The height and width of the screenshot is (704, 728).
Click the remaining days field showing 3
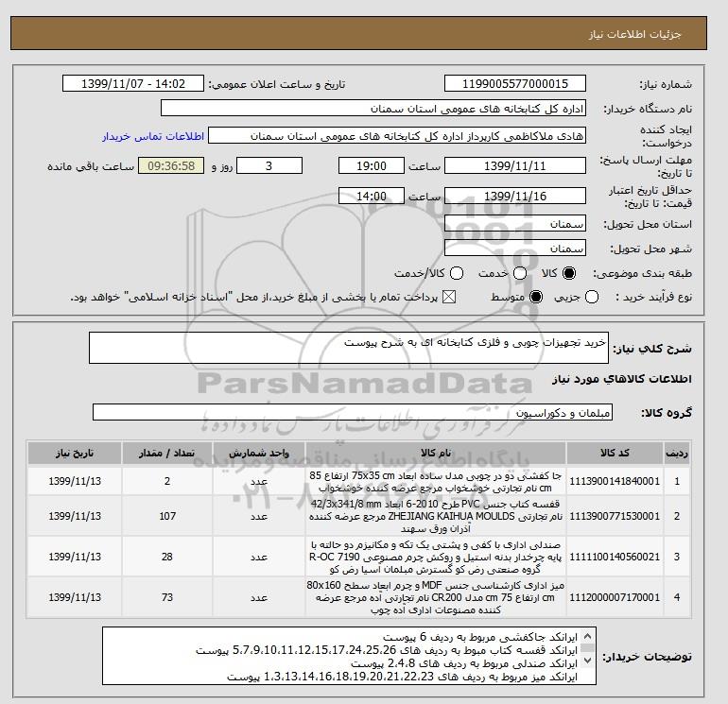269,165
